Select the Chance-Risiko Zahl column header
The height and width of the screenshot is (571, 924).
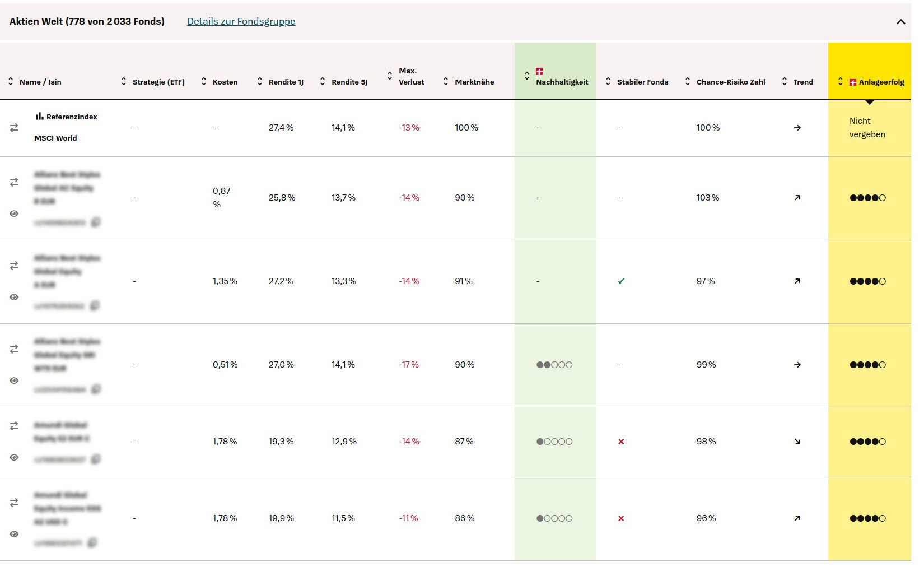coord(730,82)
